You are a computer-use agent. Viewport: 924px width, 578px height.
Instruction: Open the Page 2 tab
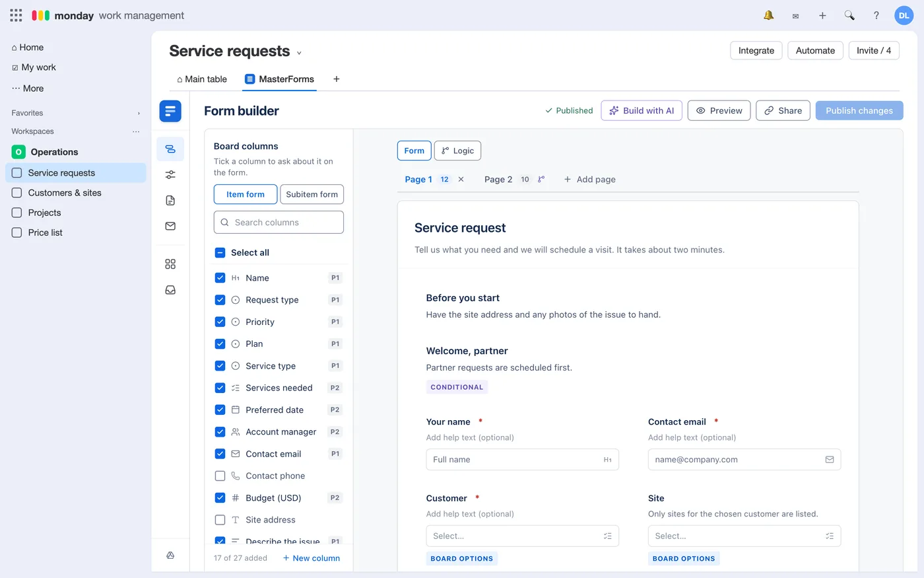(x=498, y=179)
